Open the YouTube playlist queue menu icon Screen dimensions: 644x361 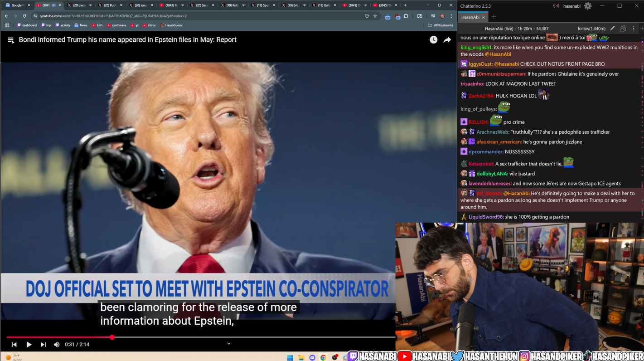coord(11,40)
